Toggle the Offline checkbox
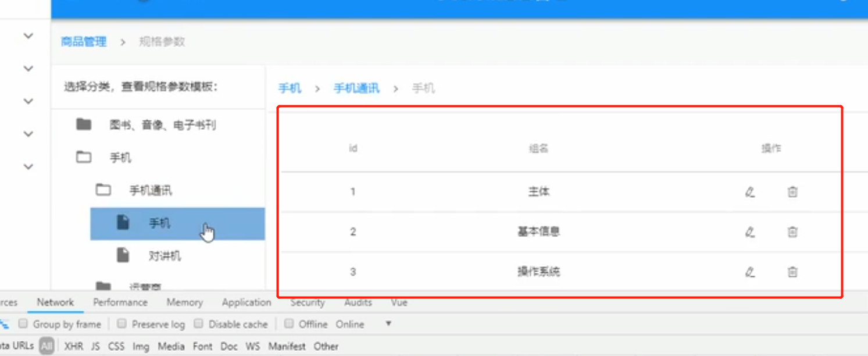 click(289, 324)
